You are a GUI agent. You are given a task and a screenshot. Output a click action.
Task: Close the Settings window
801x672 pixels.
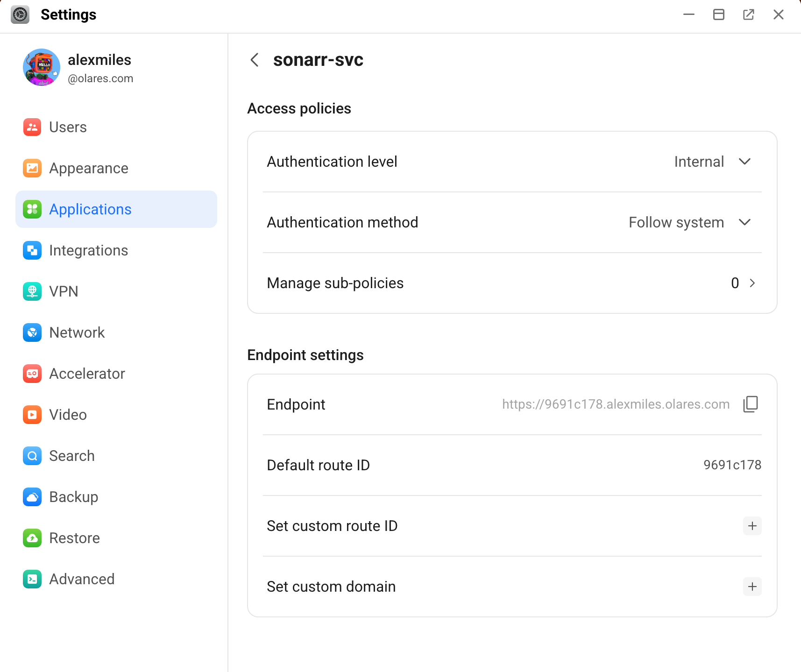coord(779,14)
